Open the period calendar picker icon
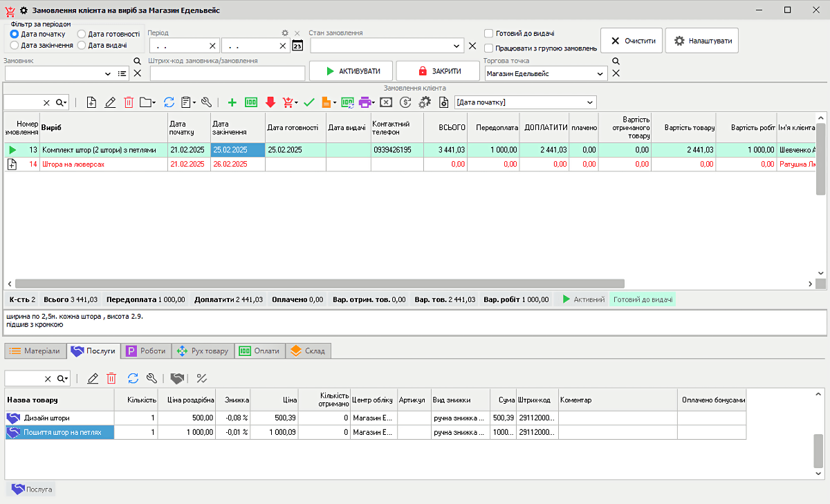The height and width of the screenshot is (504, 830). (x=297, y=46)
